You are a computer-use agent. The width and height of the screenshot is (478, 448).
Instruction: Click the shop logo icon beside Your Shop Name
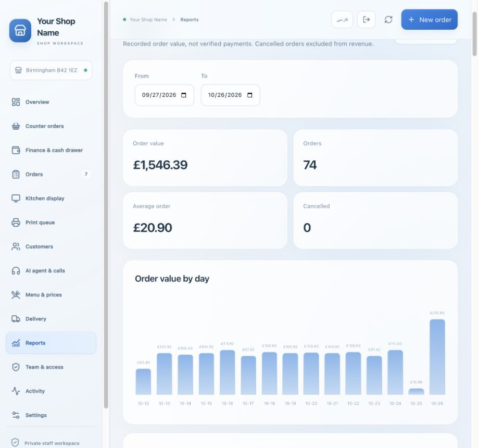tap(20, 31)
